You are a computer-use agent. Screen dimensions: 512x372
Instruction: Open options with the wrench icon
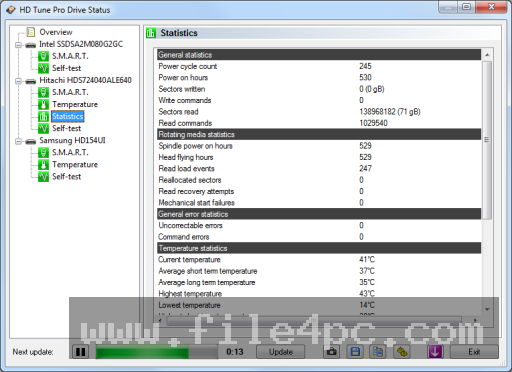point(402,352)
